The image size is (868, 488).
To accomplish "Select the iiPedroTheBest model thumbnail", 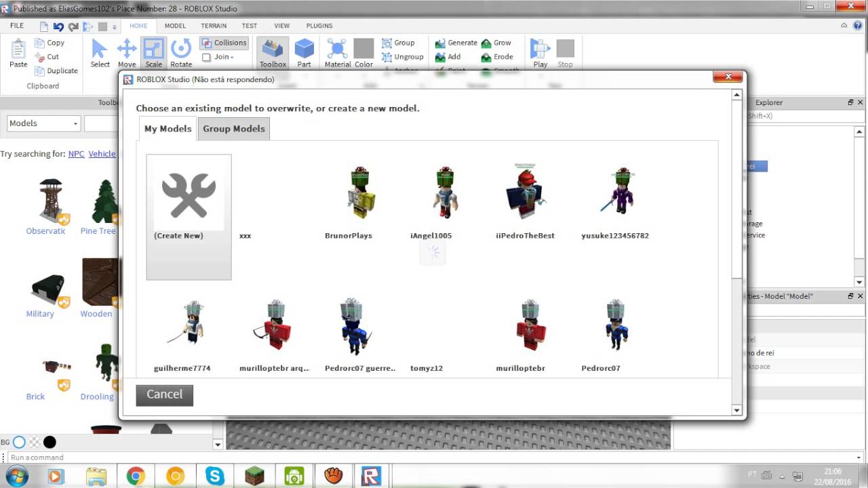I will pos(526,192).
